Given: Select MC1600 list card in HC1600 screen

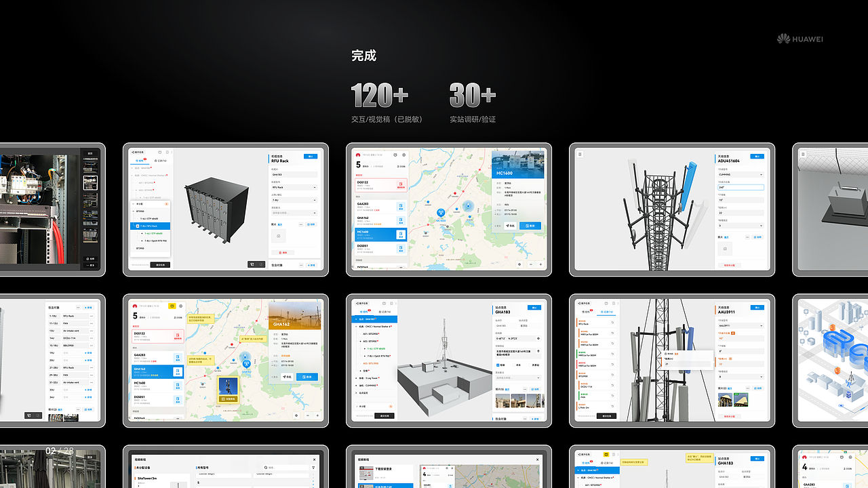Looking at the screenshot, I should (381, 235).
